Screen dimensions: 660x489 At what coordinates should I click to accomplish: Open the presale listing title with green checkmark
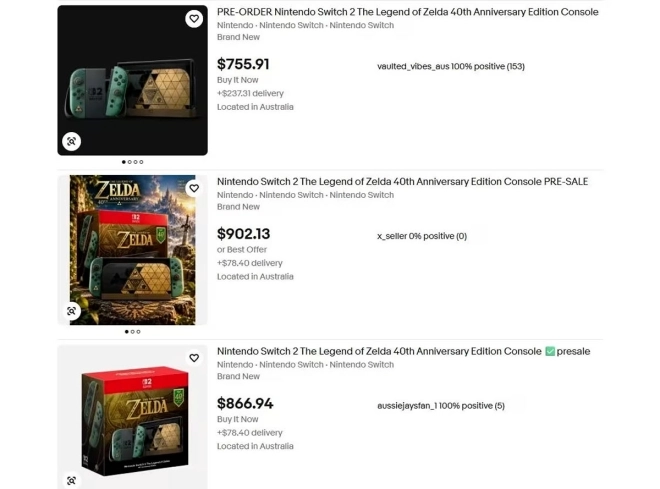[403, 351]
